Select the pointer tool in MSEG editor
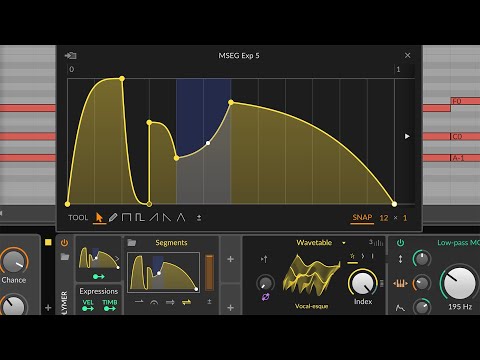The height and width of the screenshot is (360, 480). pyautogui.click(x=99, y=218)
